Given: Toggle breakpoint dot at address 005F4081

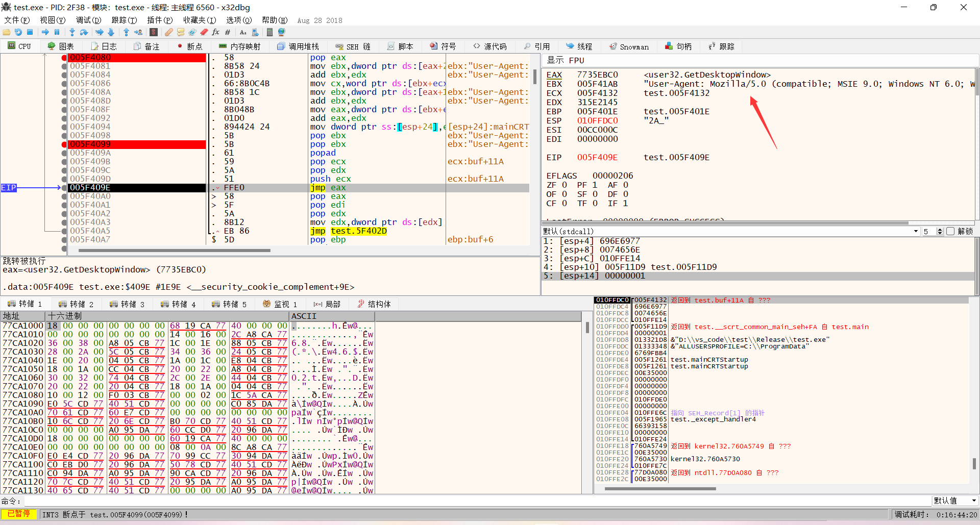Looking at the screenshot, I should click(64, 66).
